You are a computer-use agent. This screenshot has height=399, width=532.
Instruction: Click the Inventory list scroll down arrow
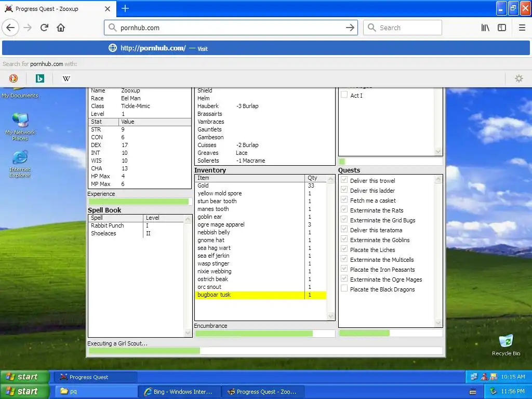coord(331,316)
